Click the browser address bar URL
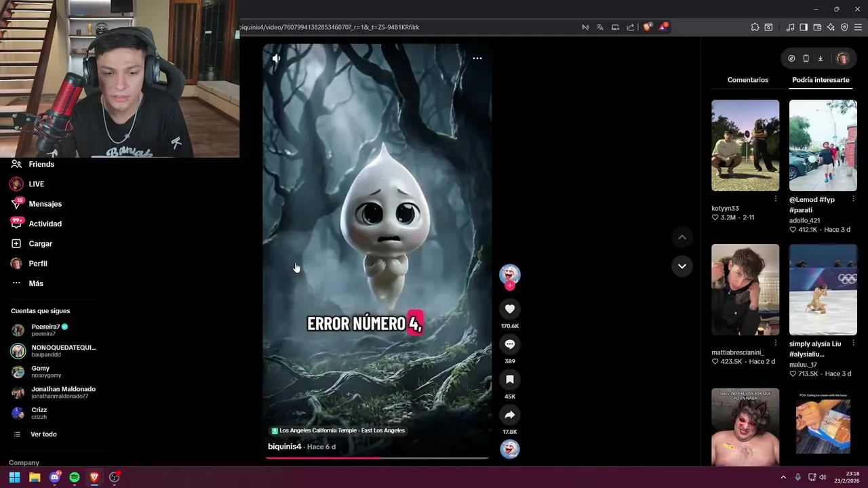 tap(329, 27)
